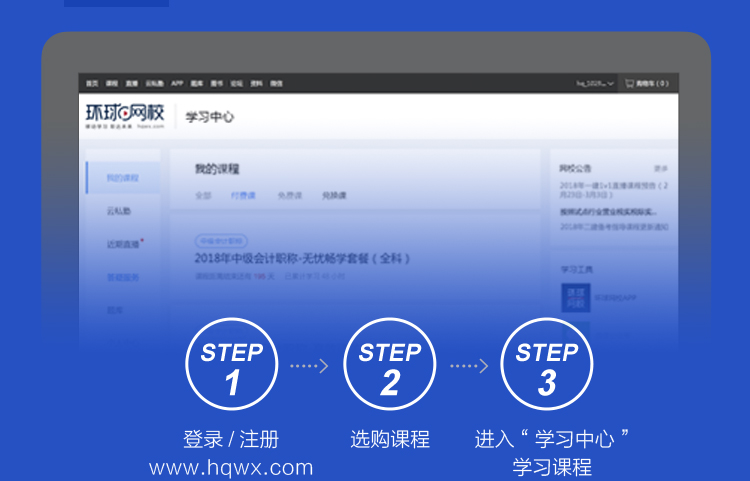Switch to the 付费课 course tab
This screenshot has width=750, height=481.
point(243,196)
